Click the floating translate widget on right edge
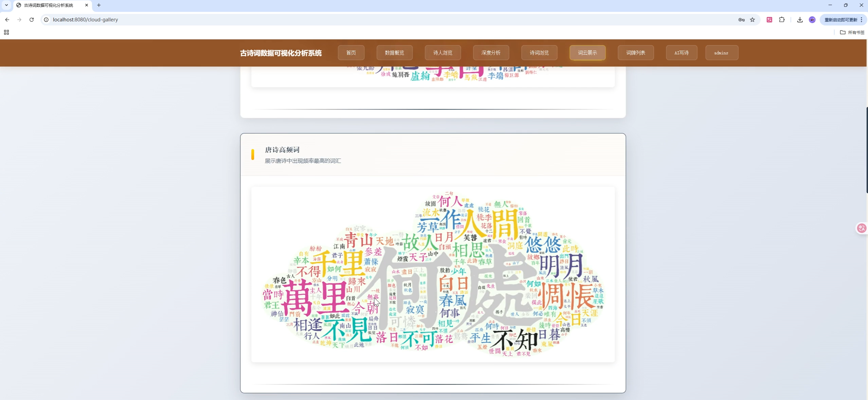Screen dimensions: 868x400 [x=862, y=228]
